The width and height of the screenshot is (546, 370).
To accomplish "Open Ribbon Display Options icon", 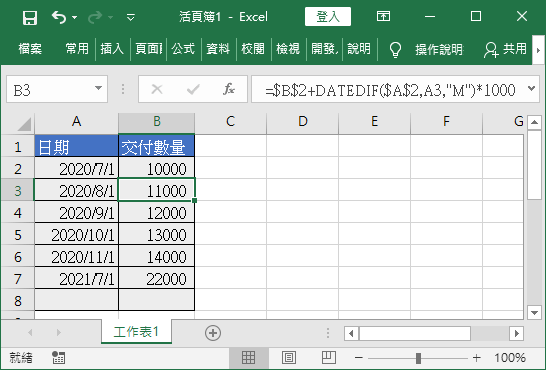I will click(x=383, y=16).
